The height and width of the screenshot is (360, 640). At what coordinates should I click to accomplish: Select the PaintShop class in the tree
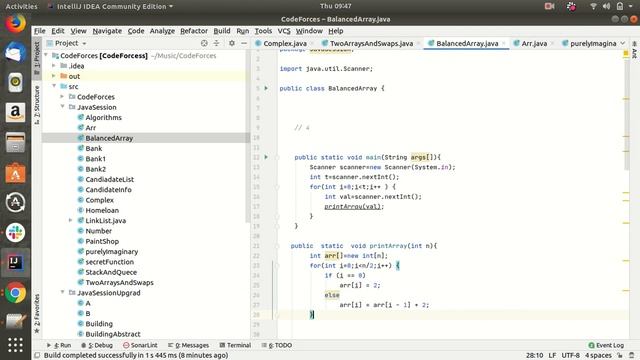coord(102,241)
